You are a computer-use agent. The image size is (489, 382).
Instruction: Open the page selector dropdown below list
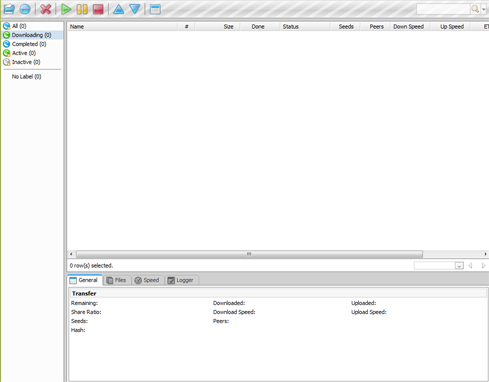click(459, 266)
